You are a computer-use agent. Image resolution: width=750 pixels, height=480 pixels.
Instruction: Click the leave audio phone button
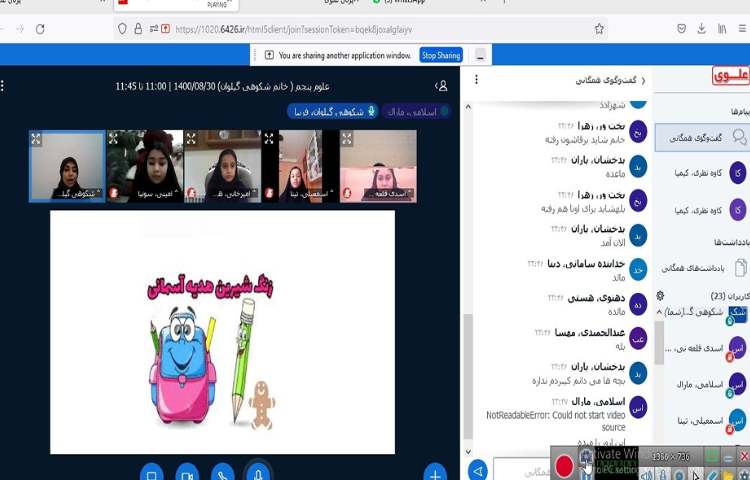pos(222,472)
